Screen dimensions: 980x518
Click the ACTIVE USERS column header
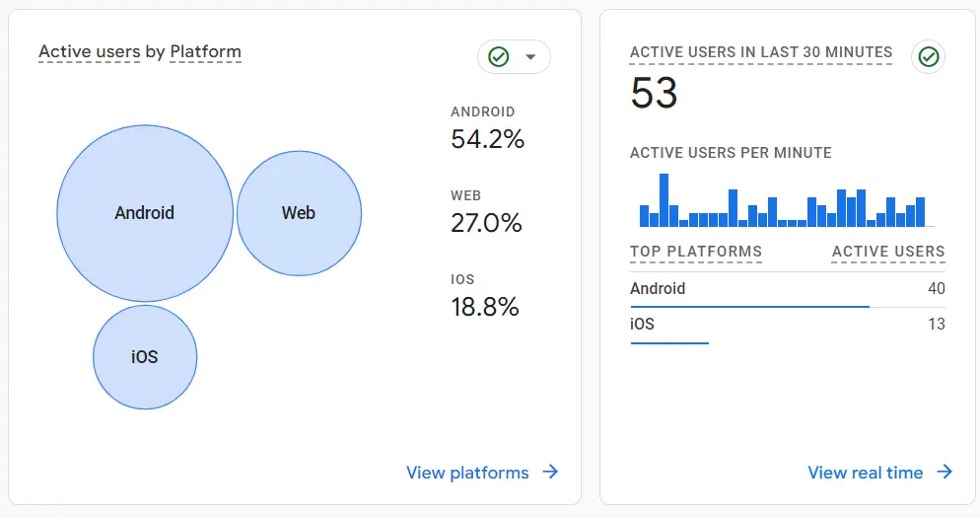point(888,252)
